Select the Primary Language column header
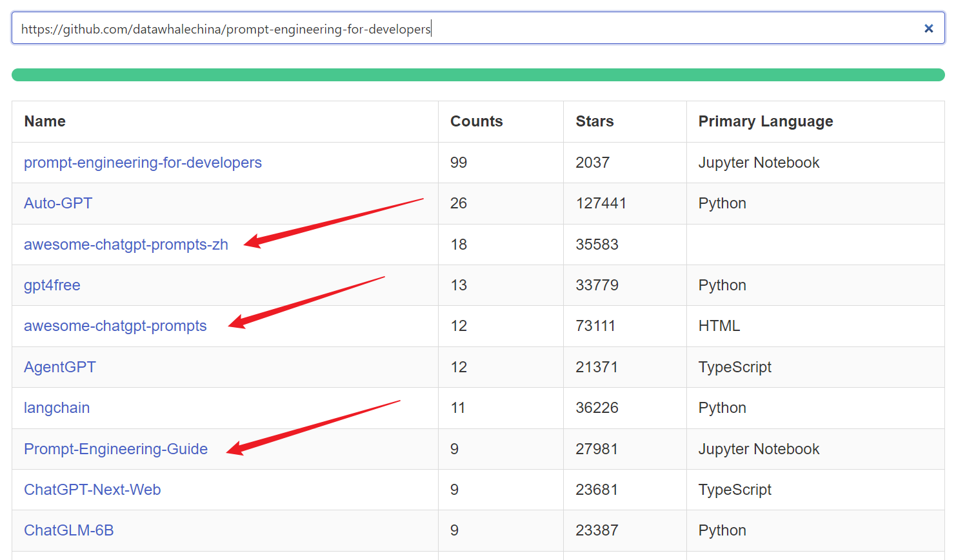 coord(765,121)
